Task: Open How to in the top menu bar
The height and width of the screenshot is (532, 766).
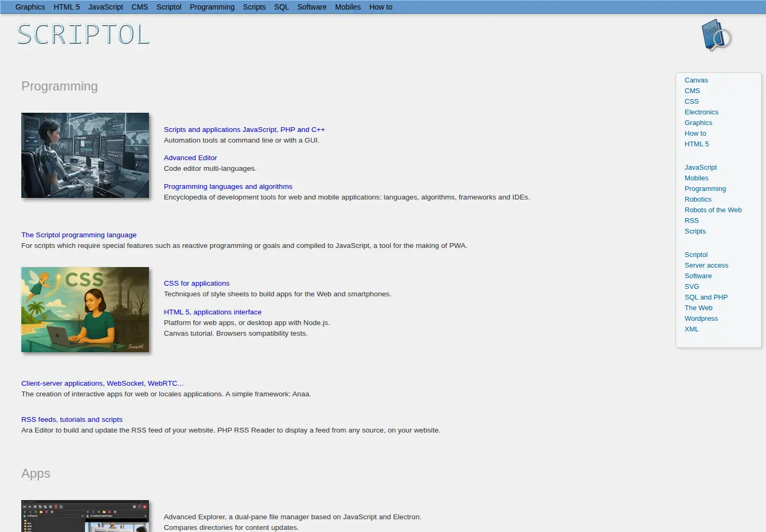Action: (x=381, y=7)
